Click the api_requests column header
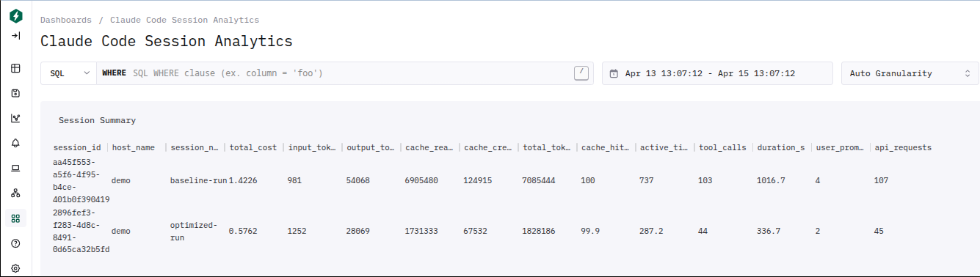The width and height of the screenshot is (980, 277). (x=903, y=147)
